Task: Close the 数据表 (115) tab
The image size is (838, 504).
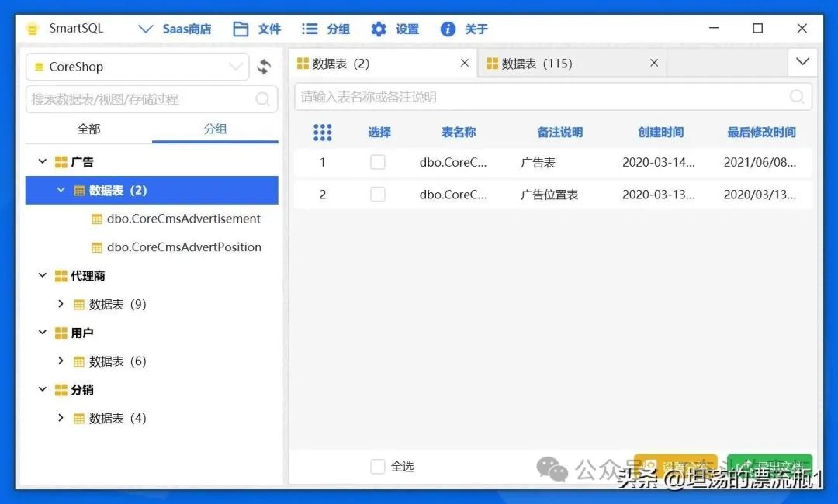Action: pyautogui.click(x=653, y=63)
